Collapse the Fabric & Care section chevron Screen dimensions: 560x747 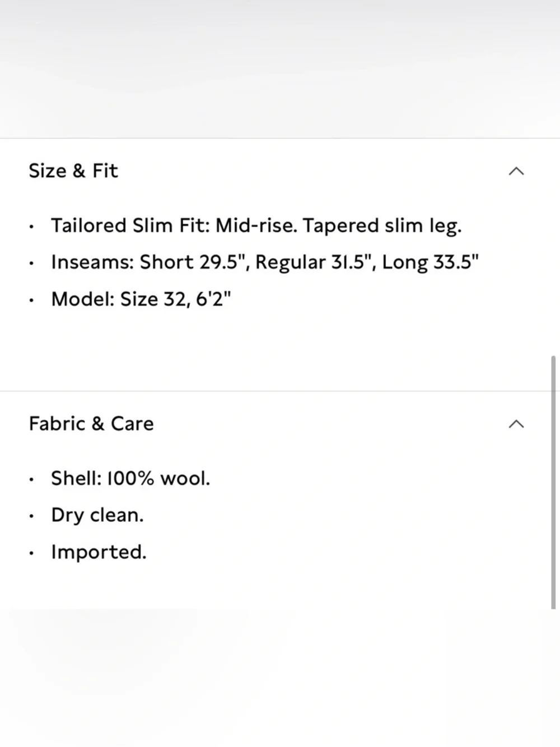[516, 424]
